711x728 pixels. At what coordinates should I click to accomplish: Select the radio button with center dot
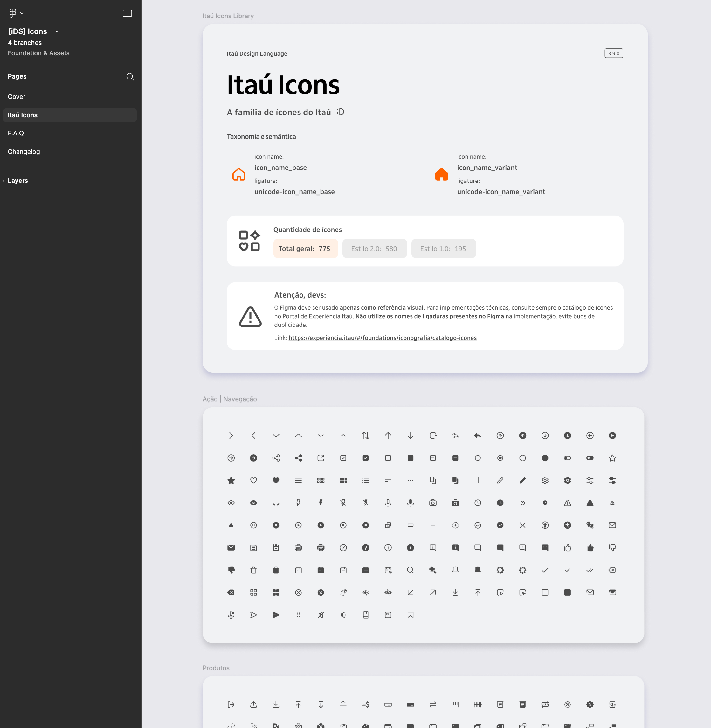(500, 458)
